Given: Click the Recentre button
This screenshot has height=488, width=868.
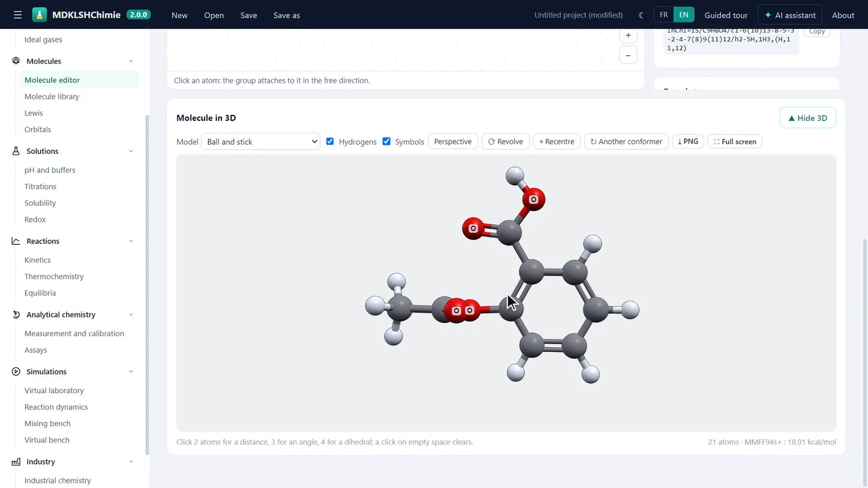Looking at the screenshot, I should coord(557,142).
